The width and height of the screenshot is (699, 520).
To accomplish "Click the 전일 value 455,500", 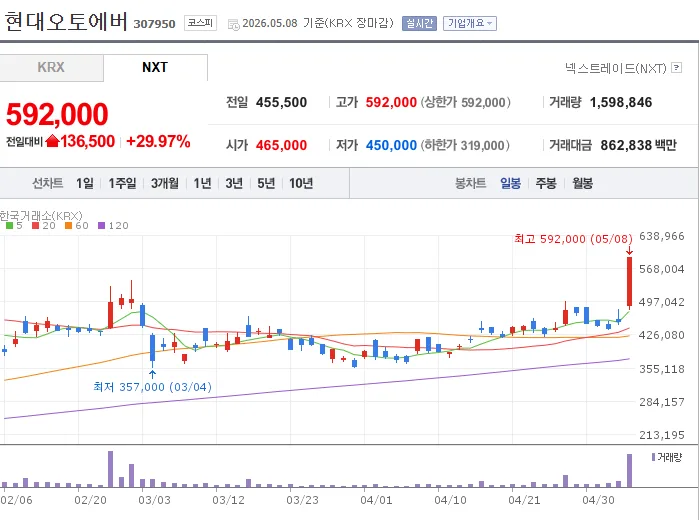I will (281, 102).
